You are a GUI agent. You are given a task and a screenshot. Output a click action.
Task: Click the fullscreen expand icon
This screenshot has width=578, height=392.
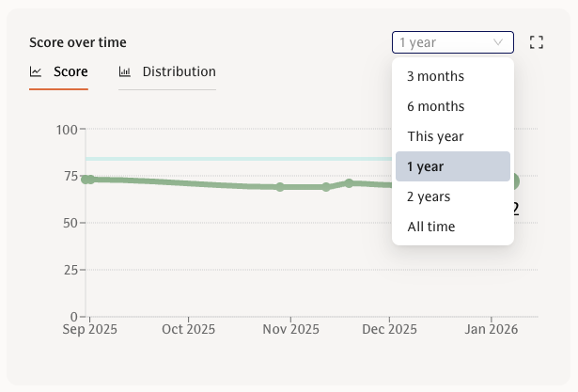tap(537, 42)
